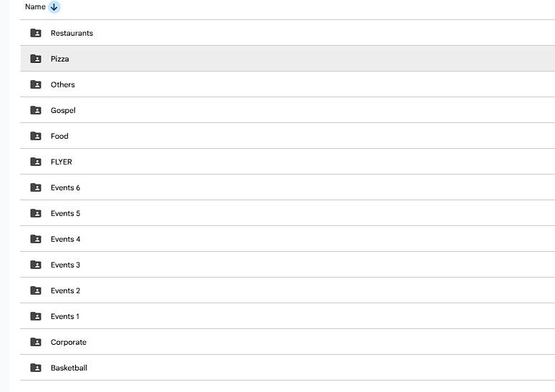Open the Events 6 folder

pos(65,187)
